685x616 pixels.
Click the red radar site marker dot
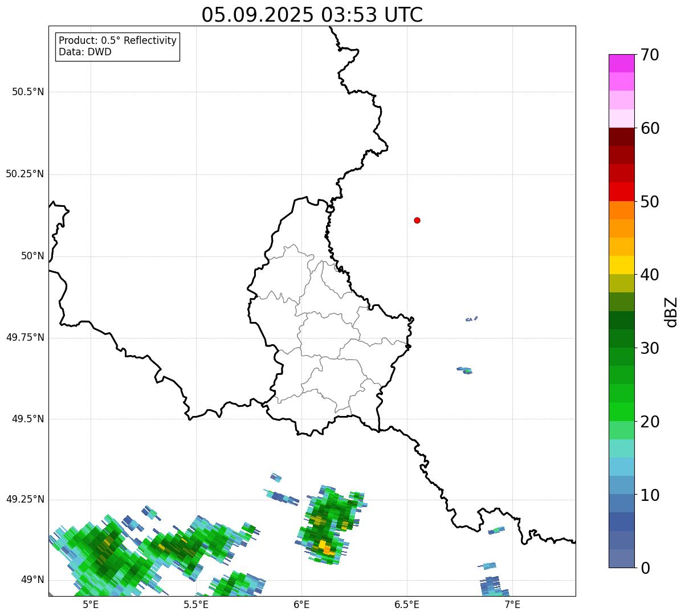tap(417, 221)
